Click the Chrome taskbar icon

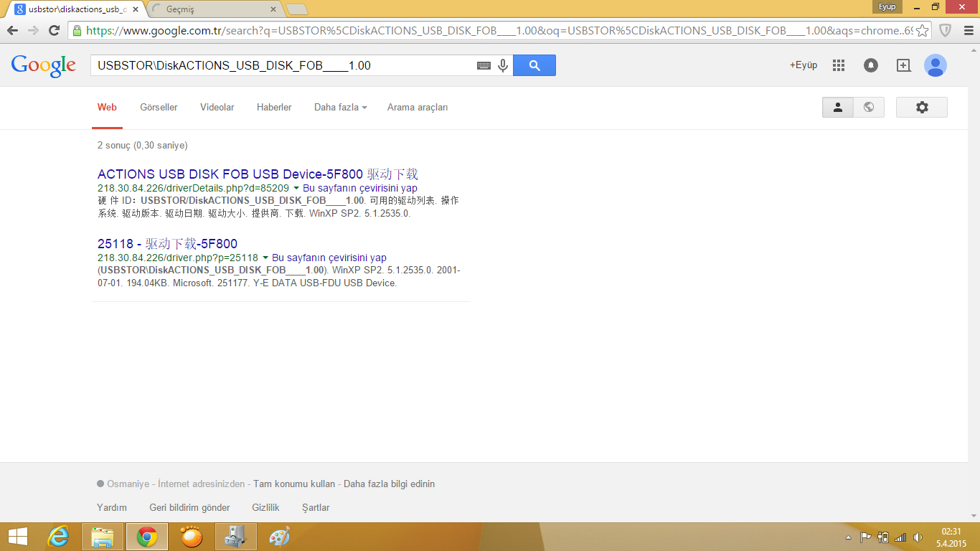point(147,537)
